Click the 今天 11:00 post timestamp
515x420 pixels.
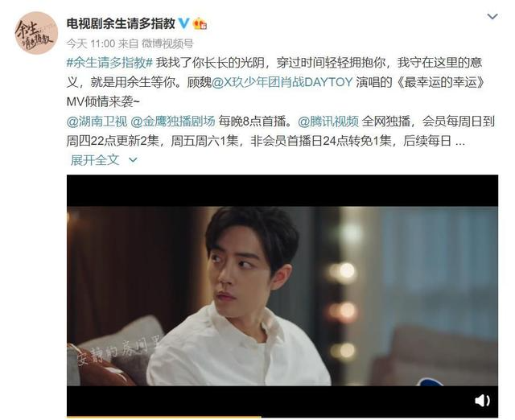[91, 43]
